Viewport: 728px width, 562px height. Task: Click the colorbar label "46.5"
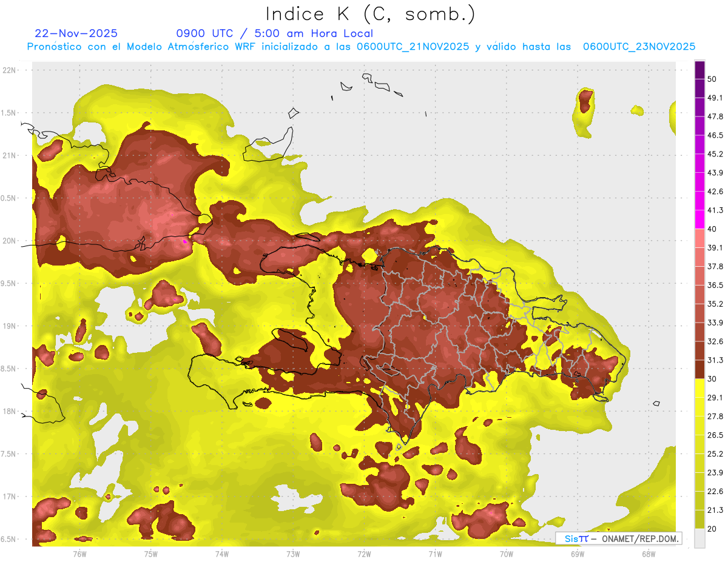[x=715, y=135]
